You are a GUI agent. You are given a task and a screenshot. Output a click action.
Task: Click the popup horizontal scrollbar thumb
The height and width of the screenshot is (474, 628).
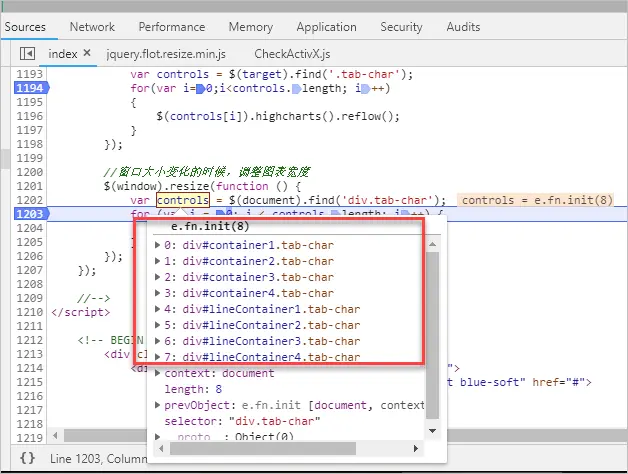(263, 448)
